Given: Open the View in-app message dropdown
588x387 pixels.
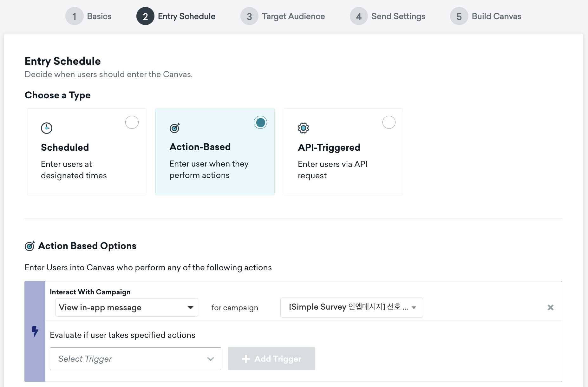Looking at the screenshot, I should [x=127, y=307].
